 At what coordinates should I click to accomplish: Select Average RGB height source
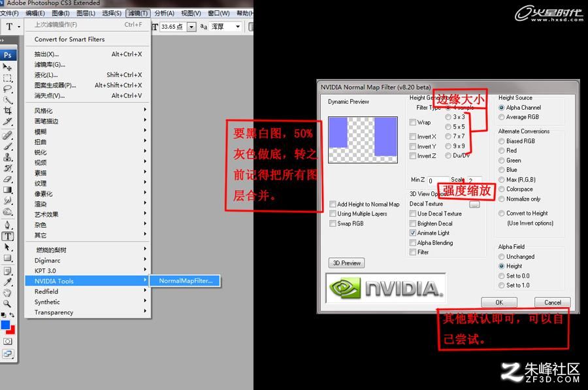coord(501,117)
